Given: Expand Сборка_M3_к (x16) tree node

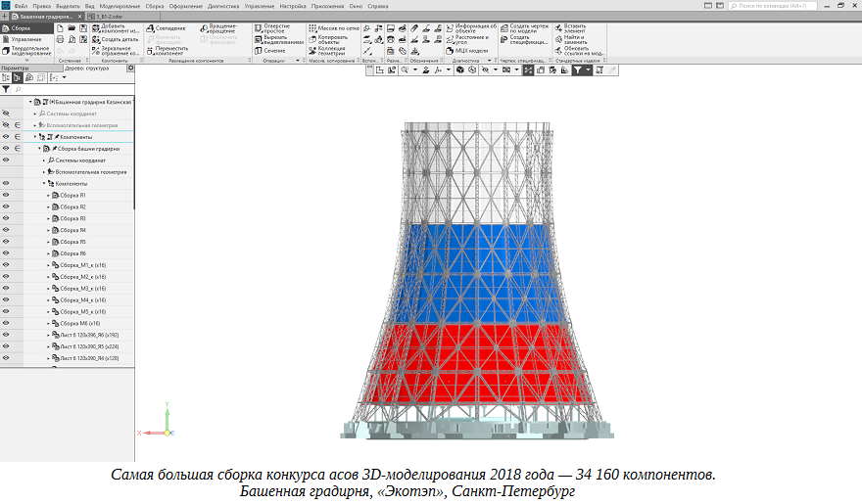Looking at the screenshot, I should (48, 289).
